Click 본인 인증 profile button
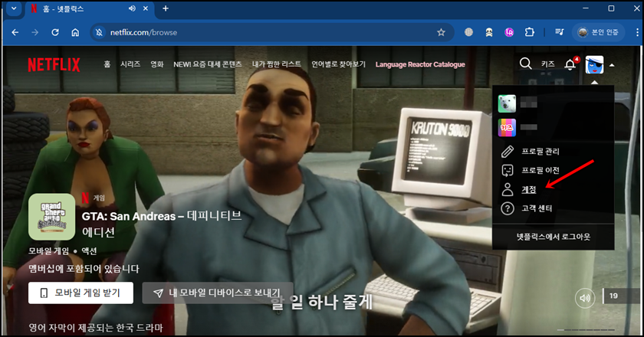 pos(598,32)
